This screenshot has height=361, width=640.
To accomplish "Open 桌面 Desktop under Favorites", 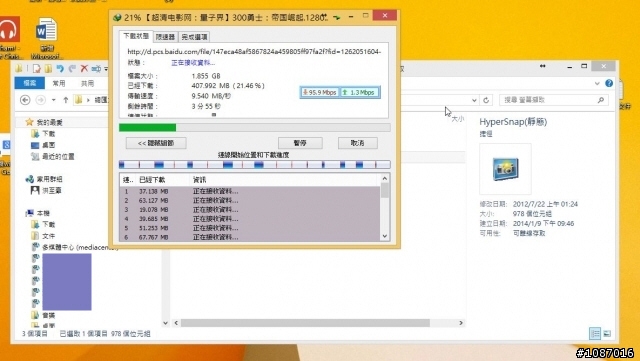I will click(43, 145).
